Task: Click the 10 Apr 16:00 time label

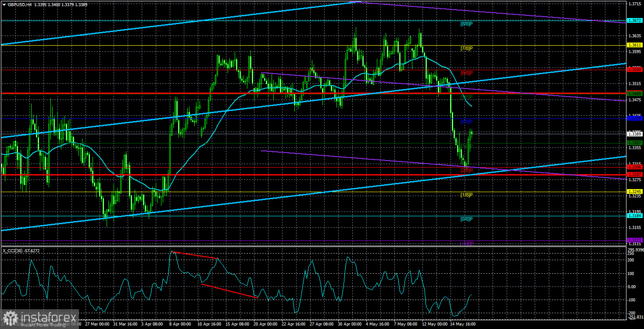Action: 210,325
